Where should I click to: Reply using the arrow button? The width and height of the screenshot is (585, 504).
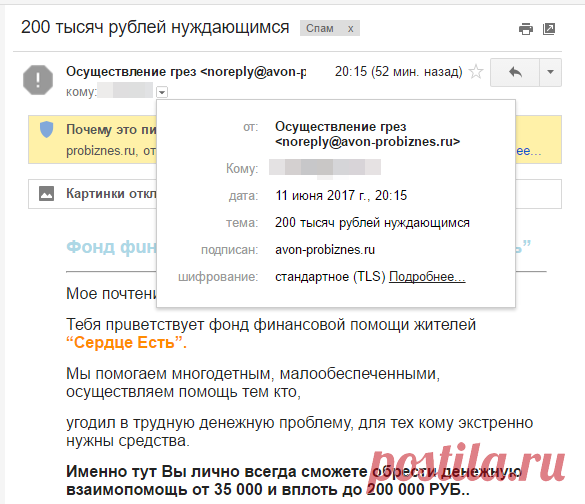515,72
